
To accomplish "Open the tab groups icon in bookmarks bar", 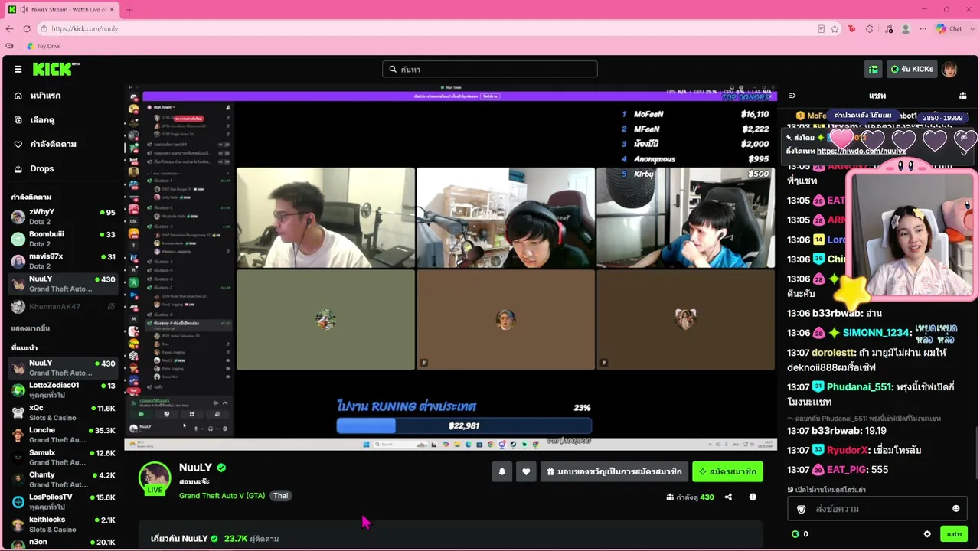I will pos(9,46).
